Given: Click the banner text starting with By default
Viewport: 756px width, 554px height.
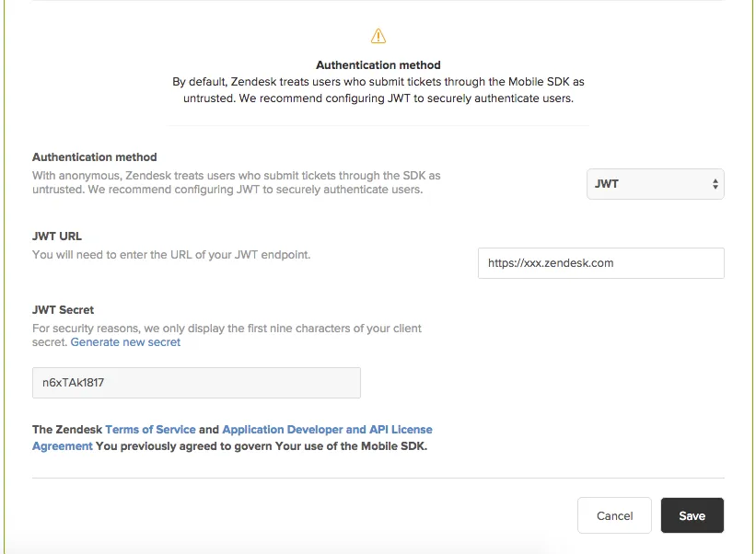Looking at the screenshot, I should 378,90.
